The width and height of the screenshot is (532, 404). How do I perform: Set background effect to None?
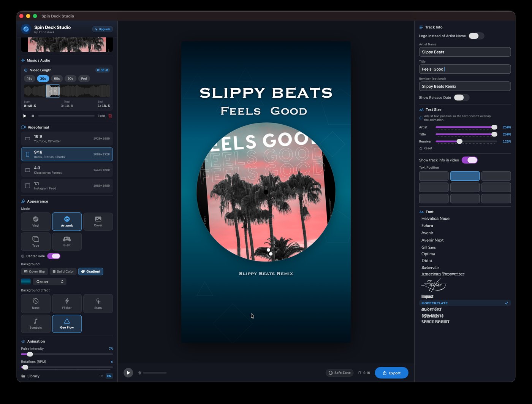[x=35, y=303]
